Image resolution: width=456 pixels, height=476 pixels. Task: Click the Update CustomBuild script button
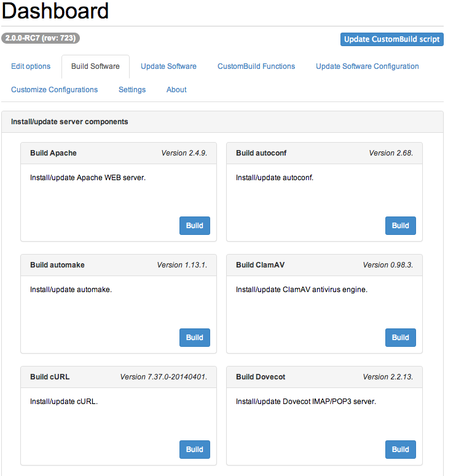(391, 39)
